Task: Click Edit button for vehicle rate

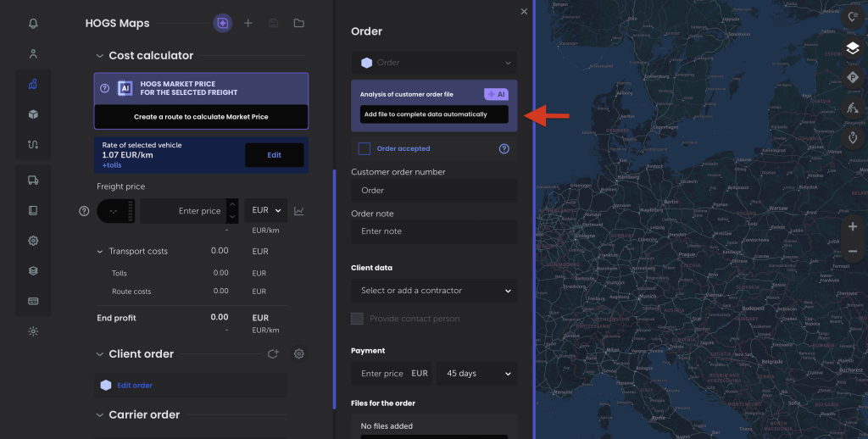Action: (x=275, y=155)
